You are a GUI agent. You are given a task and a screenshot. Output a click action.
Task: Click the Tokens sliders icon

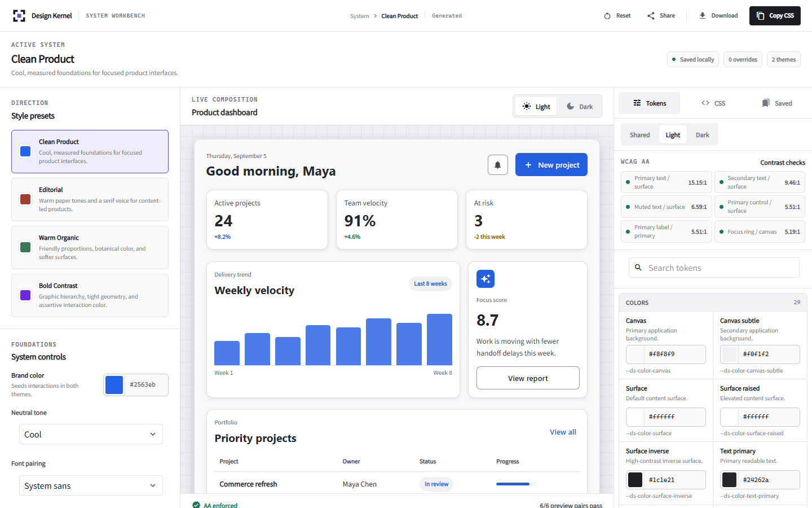637,103
